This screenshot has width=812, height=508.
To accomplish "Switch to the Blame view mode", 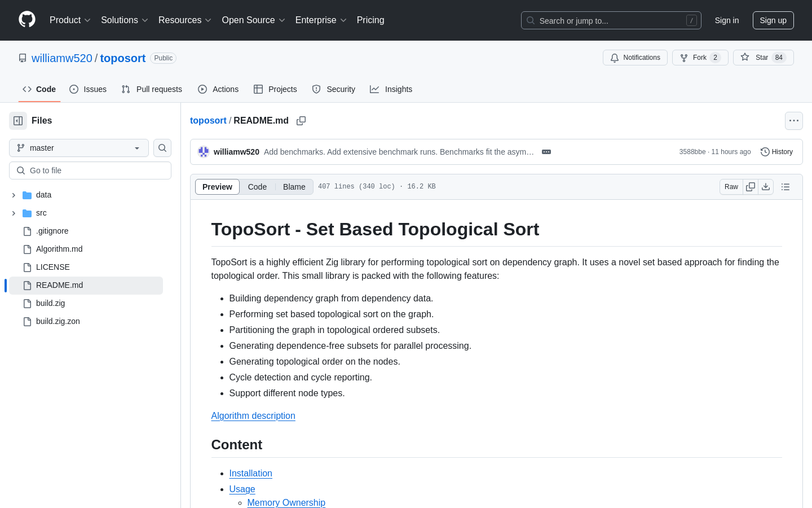I will pos(294,187).
